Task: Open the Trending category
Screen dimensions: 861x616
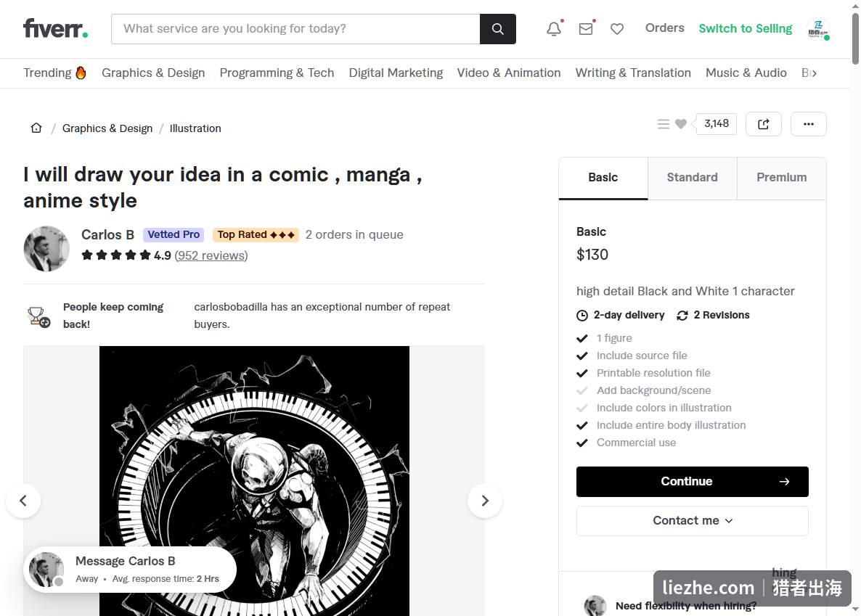Action: (x=55, y=73)
